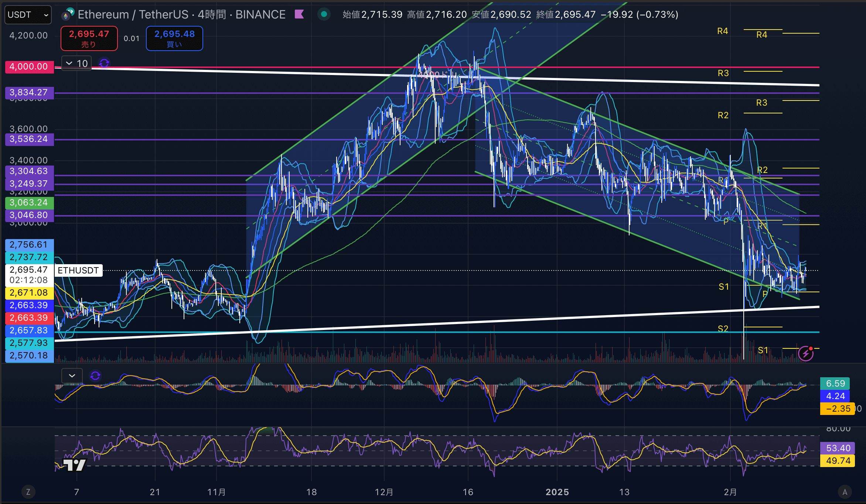Click the green market status dot
The height and width of the screenshot is (504, 866).
point(324,14)
